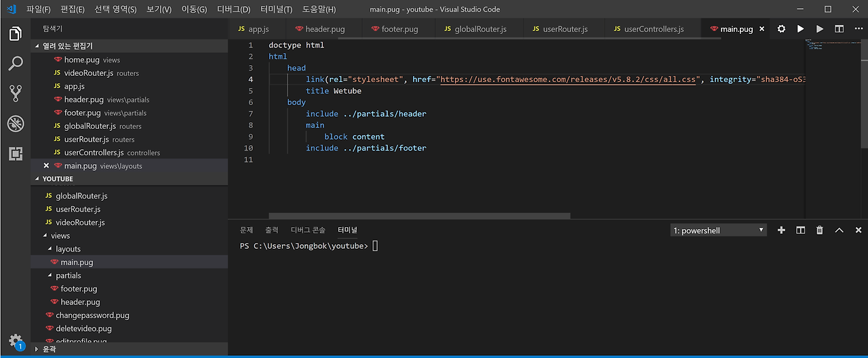Open changepassword.pug in file tree
The height and width of the screenshot is (358, 868).
129,315
